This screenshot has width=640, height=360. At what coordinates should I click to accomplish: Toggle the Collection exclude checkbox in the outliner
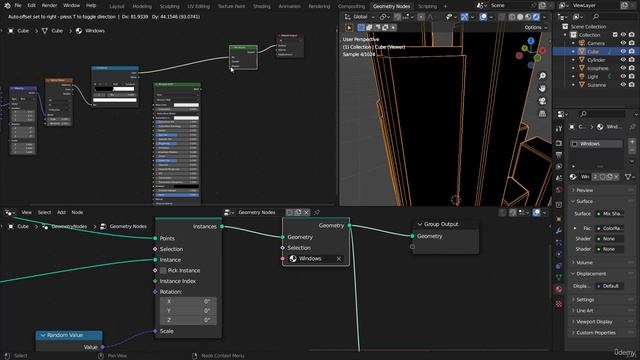click(x=615, y=35)
